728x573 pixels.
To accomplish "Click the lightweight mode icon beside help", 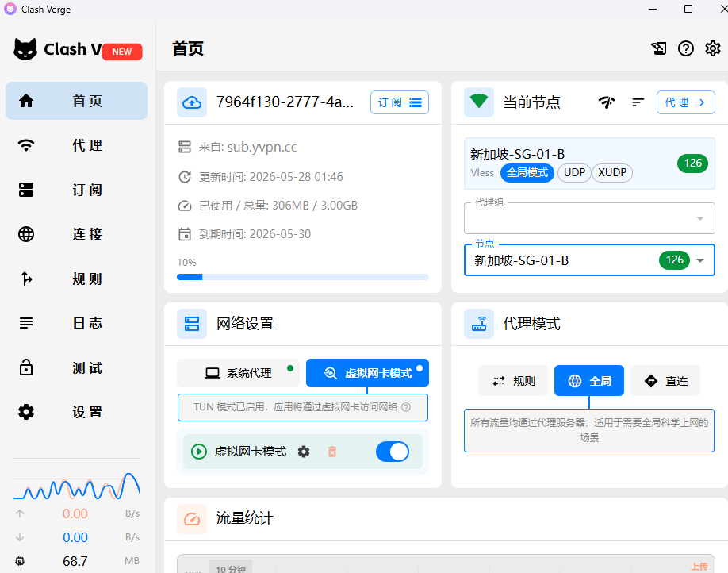I will 659,48.
